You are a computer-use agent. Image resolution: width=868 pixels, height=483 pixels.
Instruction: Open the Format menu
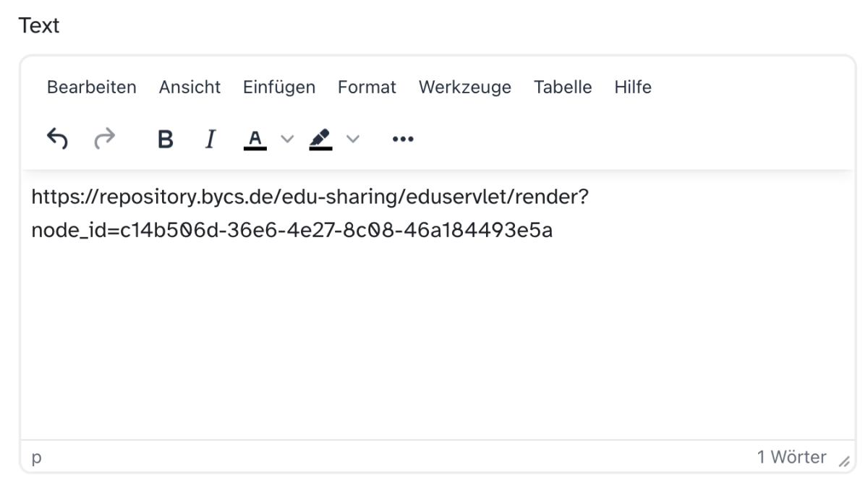pyautogui.click(x=367, y=87)
